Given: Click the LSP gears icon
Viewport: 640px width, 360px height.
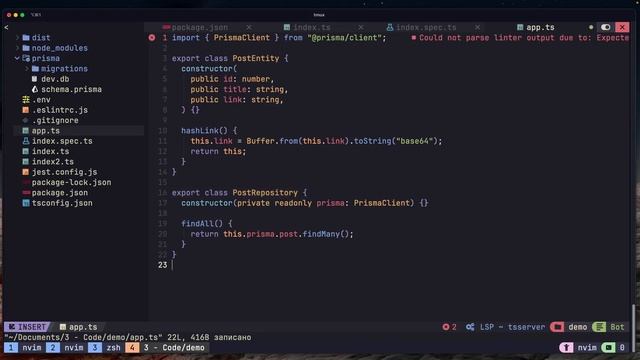Looking at the screenshot, I should [470, 327].
